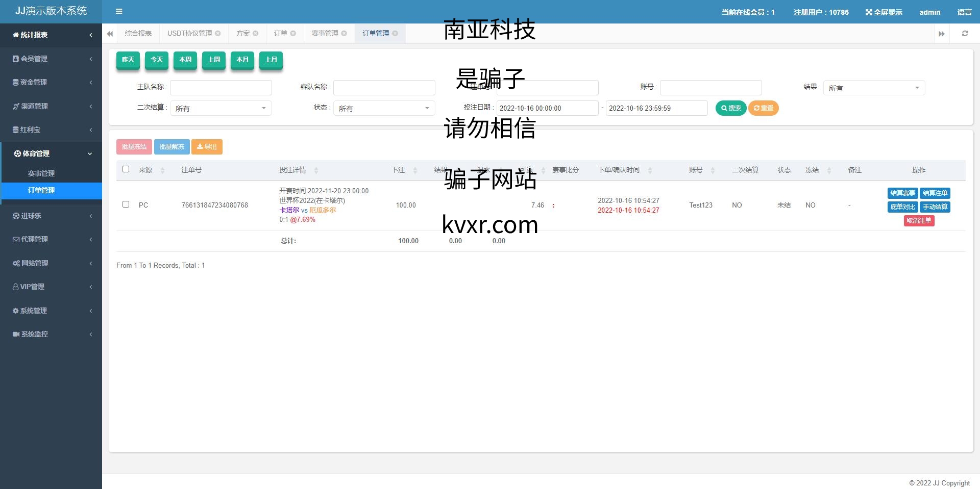Click the 上周 quick date button
This screenshot has height=489, width=980.
pyautogui.click(x=214, y=60)
